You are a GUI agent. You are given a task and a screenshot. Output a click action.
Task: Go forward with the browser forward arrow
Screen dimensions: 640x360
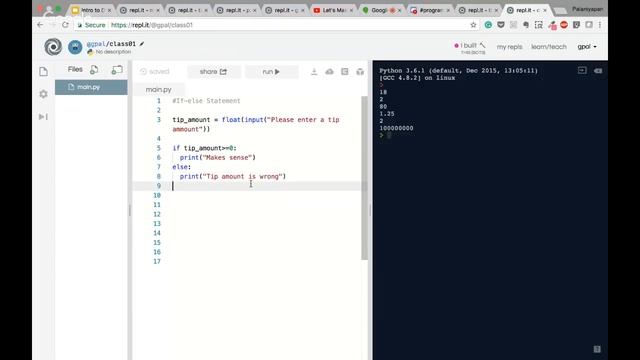coord(53,25)
